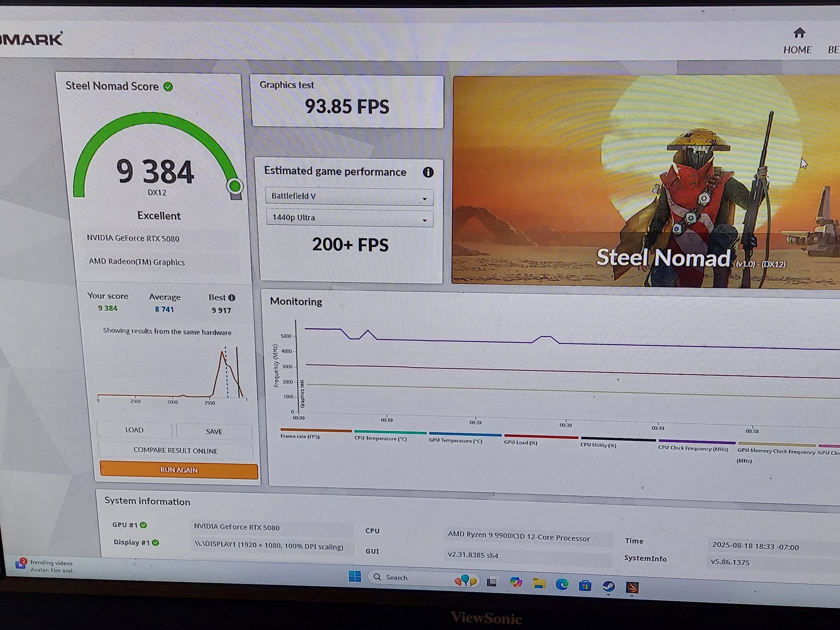Open File Explorer from the taskbar
This screenshot has width=840, height=630.
(539, 584)
